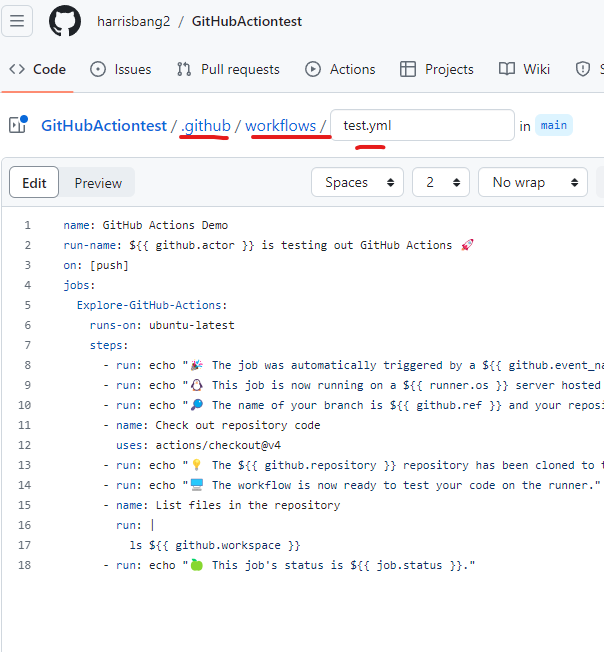This screenshot has height=652, width=604.
Task: Open harrisbang2 user profile link
Action: point(133,21)
